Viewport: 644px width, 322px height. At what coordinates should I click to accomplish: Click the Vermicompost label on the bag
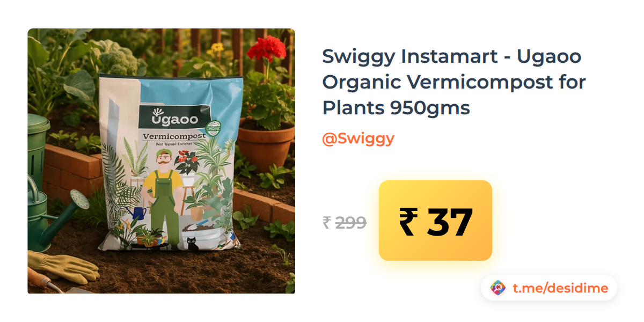point(174,137)
